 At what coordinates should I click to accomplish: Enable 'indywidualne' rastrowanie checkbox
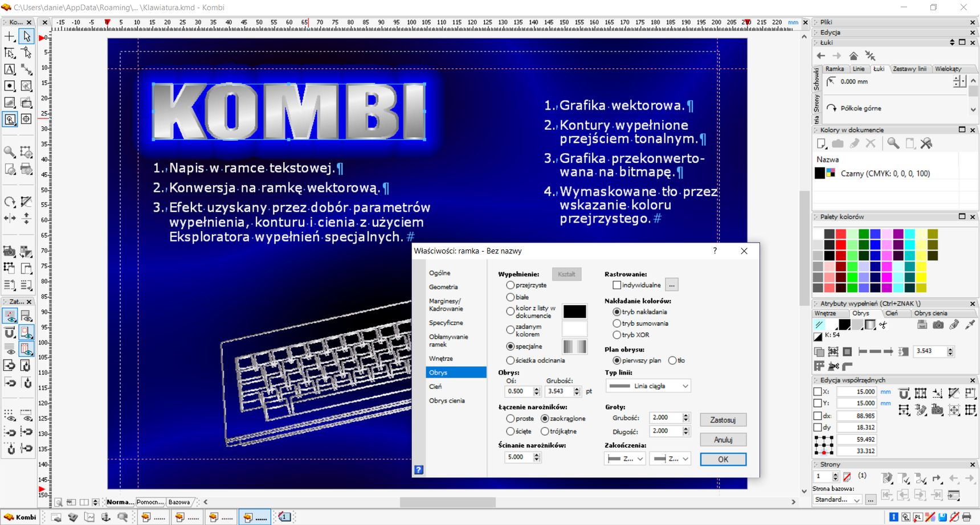click(x=616, y=285)
